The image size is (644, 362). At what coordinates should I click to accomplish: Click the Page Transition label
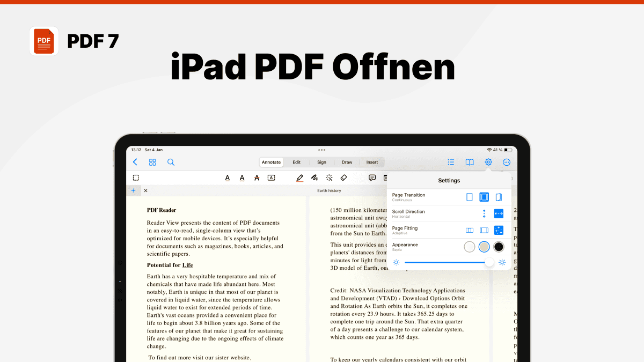pos(408,195)
